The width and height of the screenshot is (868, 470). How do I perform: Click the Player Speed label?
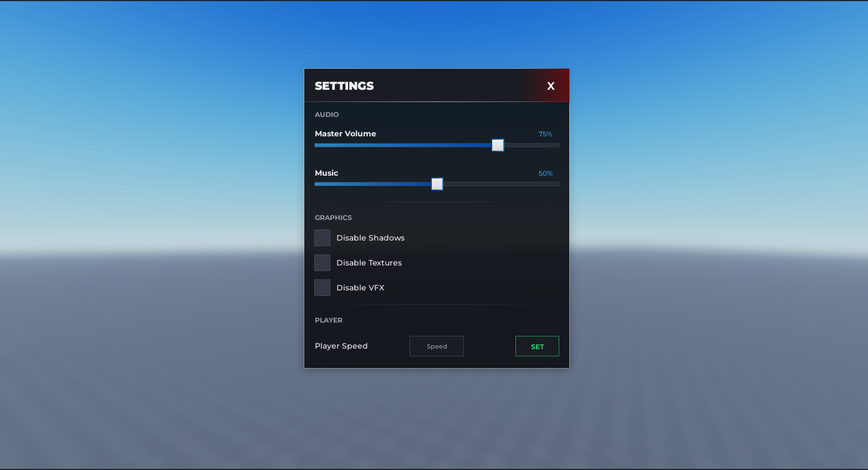341,346
